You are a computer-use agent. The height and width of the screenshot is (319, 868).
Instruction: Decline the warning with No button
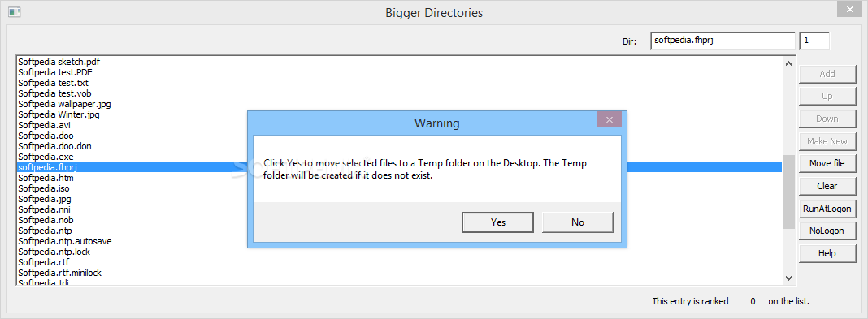coord(577,222)
